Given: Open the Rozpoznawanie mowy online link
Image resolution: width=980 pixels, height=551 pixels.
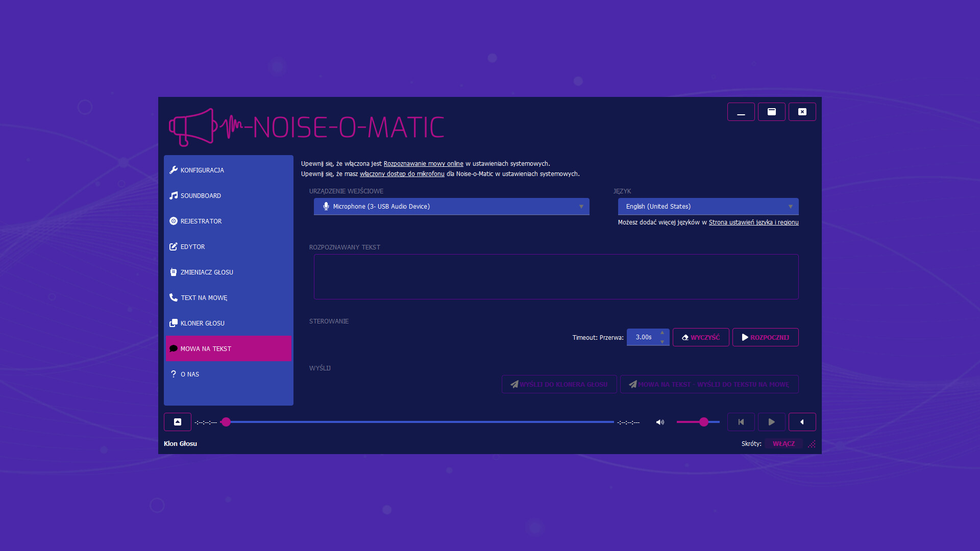Looking at the screenshot, I should click(x=423, y=164).
